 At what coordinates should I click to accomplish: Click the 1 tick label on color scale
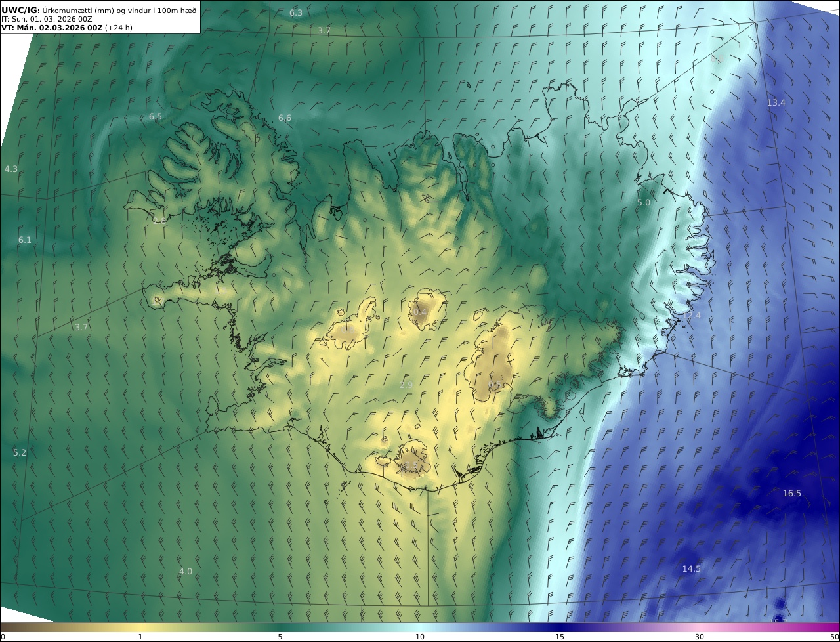point(140,637)
